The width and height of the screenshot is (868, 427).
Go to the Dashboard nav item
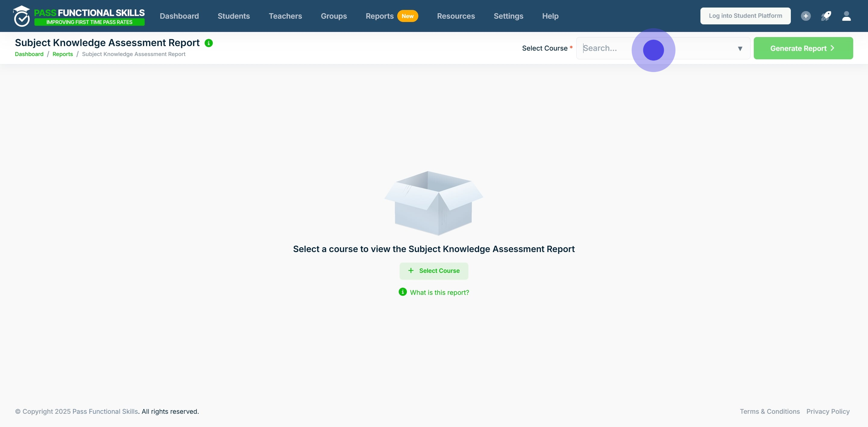179,16
